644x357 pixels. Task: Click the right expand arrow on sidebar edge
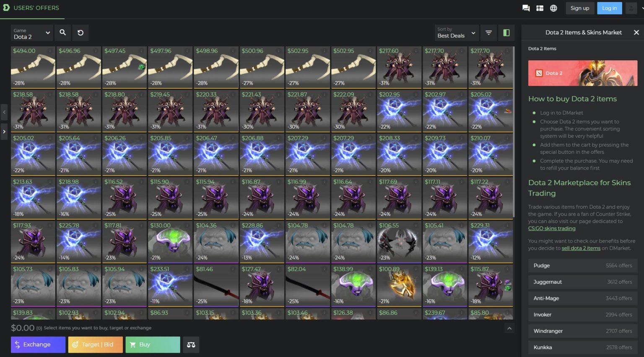[4, 132]
